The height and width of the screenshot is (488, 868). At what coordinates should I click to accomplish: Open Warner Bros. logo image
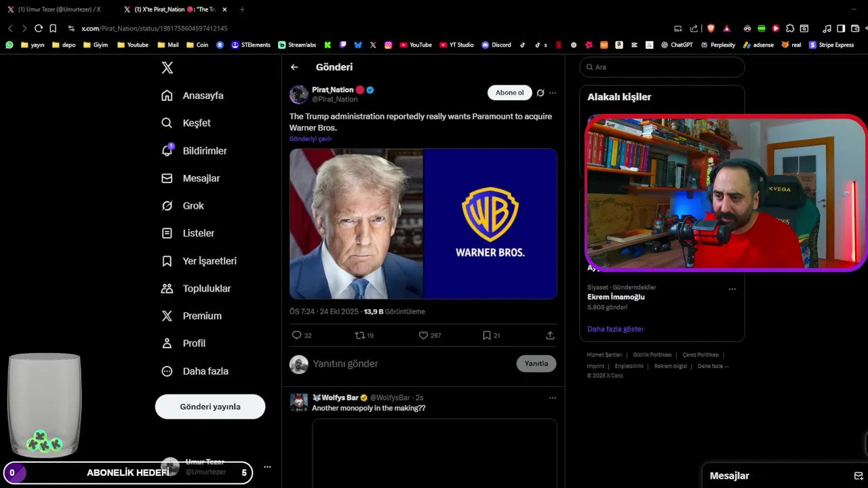[490, 224]
